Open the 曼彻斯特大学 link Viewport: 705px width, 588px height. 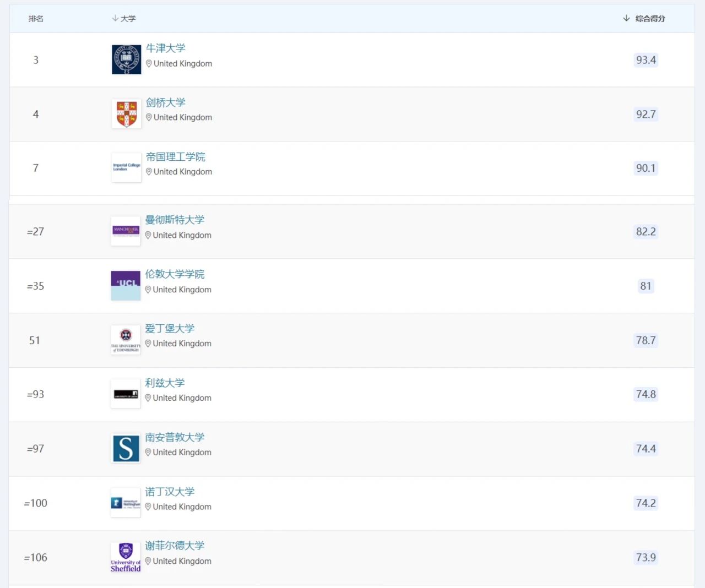click(x=175, y=220)
